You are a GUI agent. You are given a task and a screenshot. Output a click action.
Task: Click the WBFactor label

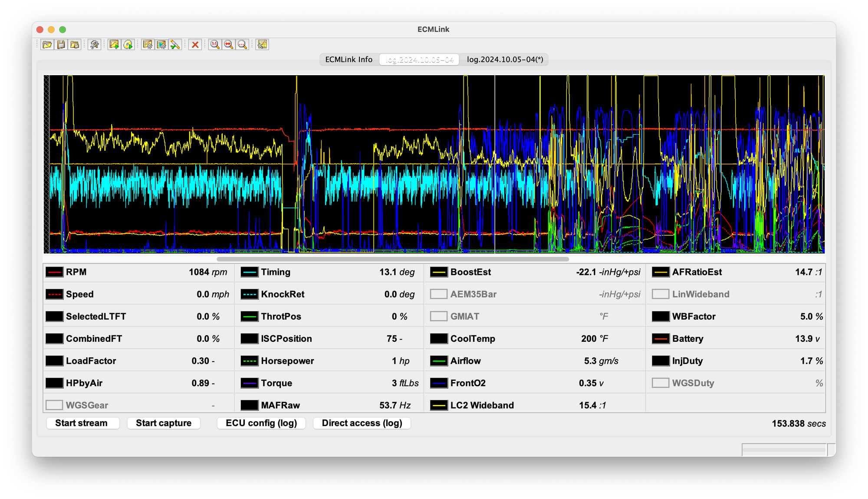click(694, 317)
